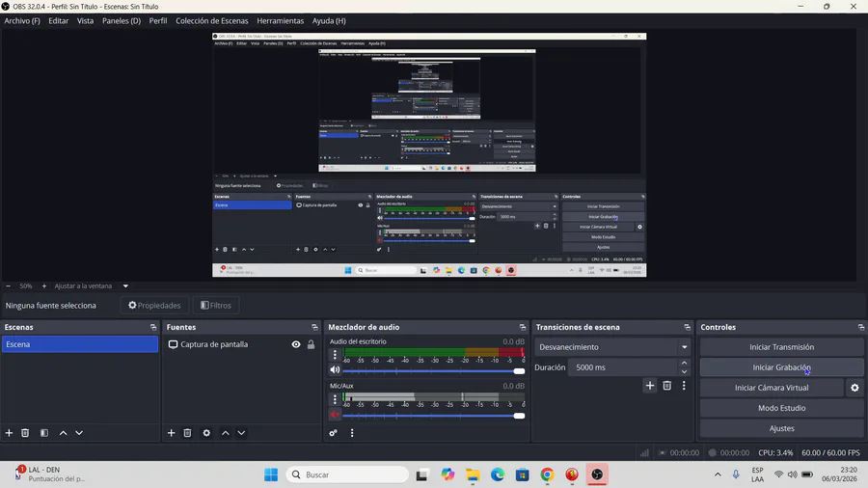
Task: Select the Escena scene item
Action: (x=80, y=344)
